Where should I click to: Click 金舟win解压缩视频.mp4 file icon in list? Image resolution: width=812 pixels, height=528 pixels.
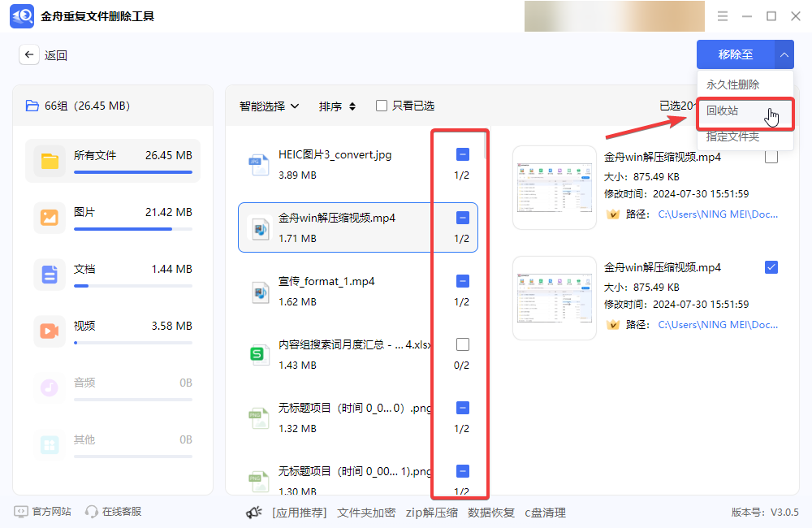click(260, 228)
